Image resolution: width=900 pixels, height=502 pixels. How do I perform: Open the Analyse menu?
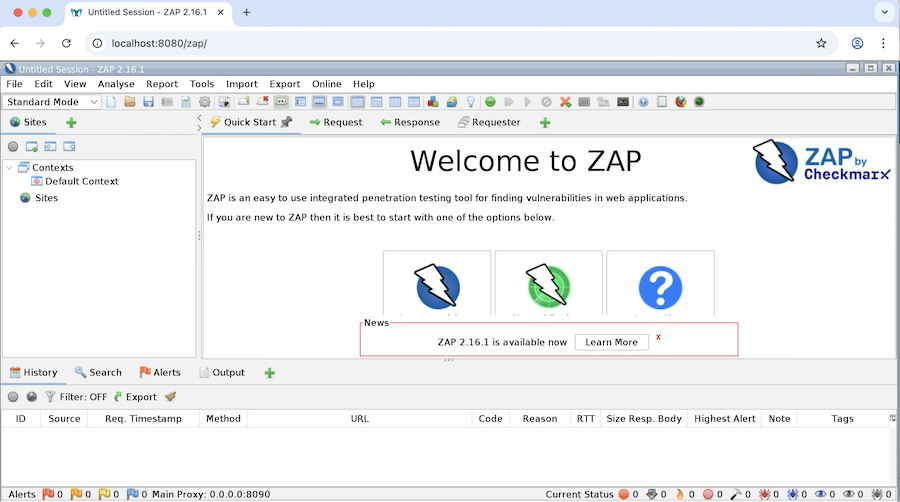pos(116,84)
